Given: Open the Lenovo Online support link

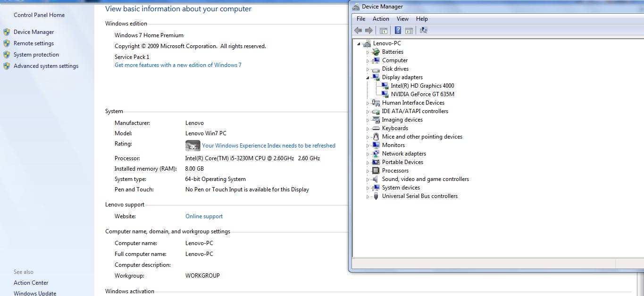Looking at the screenshot, I should click(x=204, y=216).
